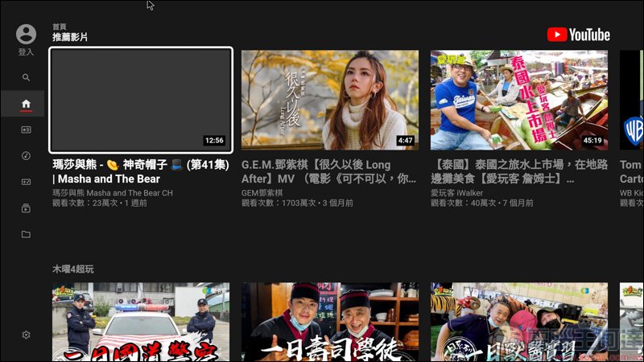644x362 pixels.
Task: Click the 木曜4超玩 row heading
Action: 73,269
